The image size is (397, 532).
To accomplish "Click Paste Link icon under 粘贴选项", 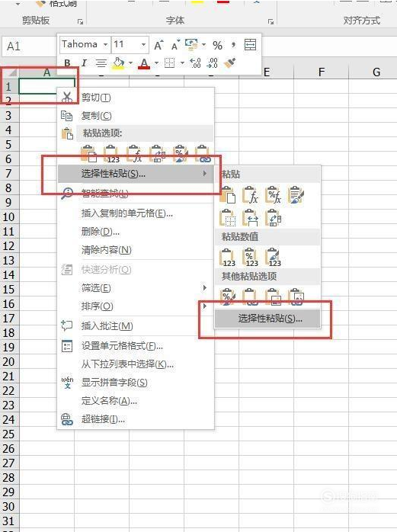I will pos(203,154).
